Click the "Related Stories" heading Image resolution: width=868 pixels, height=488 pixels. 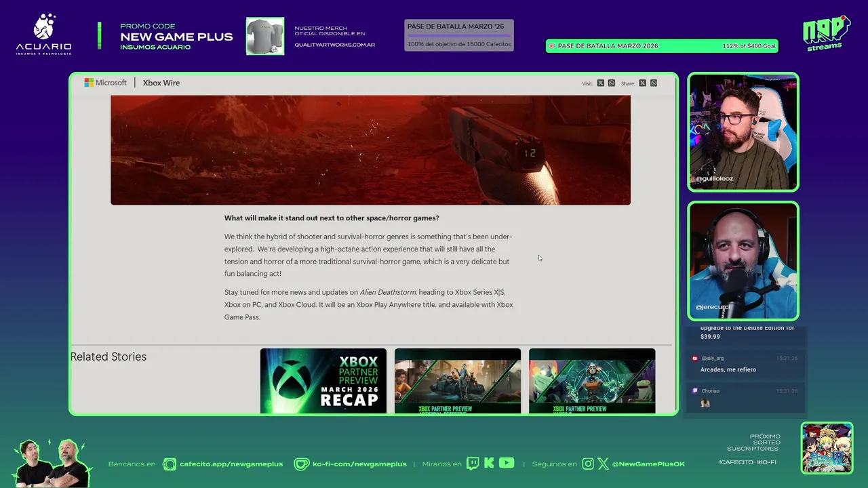(108, 357)
